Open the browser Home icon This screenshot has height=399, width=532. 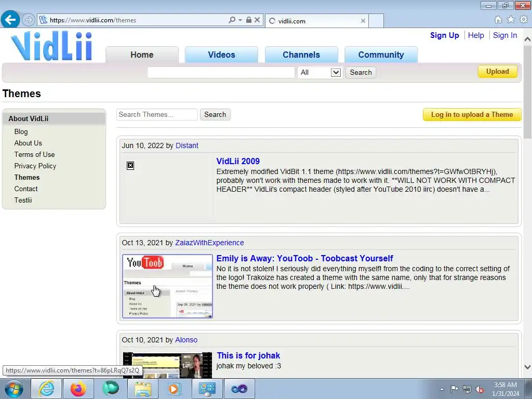click(498, 20)
